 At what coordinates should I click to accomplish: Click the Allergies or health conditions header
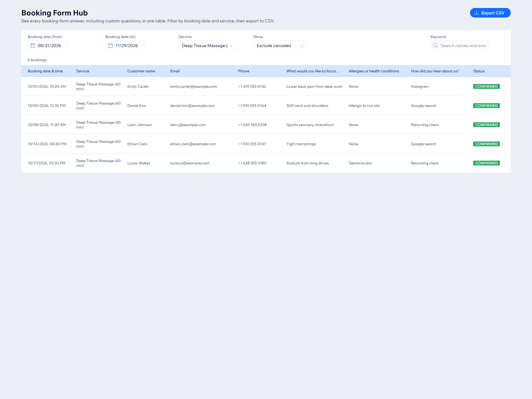[x=374, y=71]
